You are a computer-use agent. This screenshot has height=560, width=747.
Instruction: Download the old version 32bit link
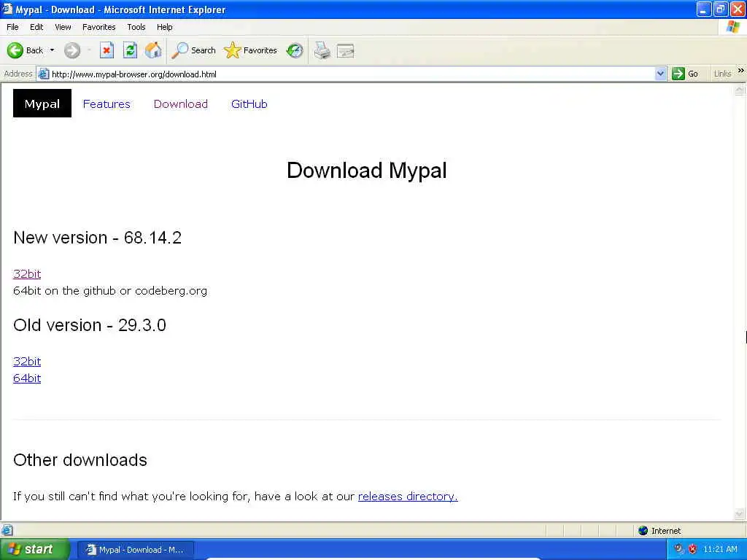coord(27,362)
